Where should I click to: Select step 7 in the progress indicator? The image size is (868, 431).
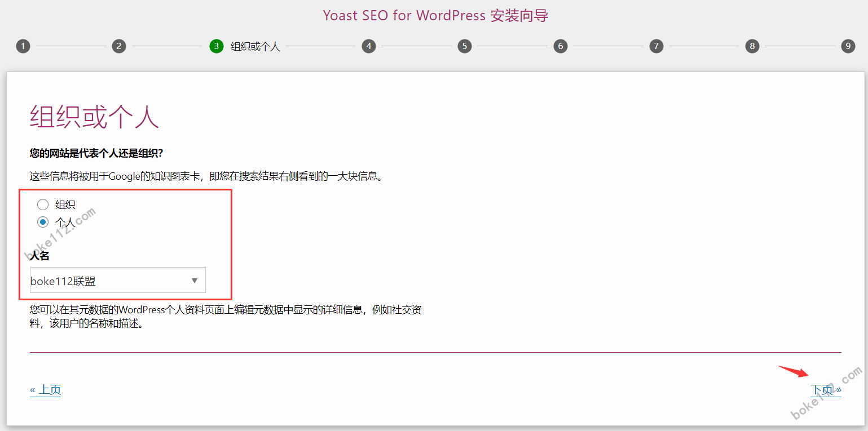(656, 46)
